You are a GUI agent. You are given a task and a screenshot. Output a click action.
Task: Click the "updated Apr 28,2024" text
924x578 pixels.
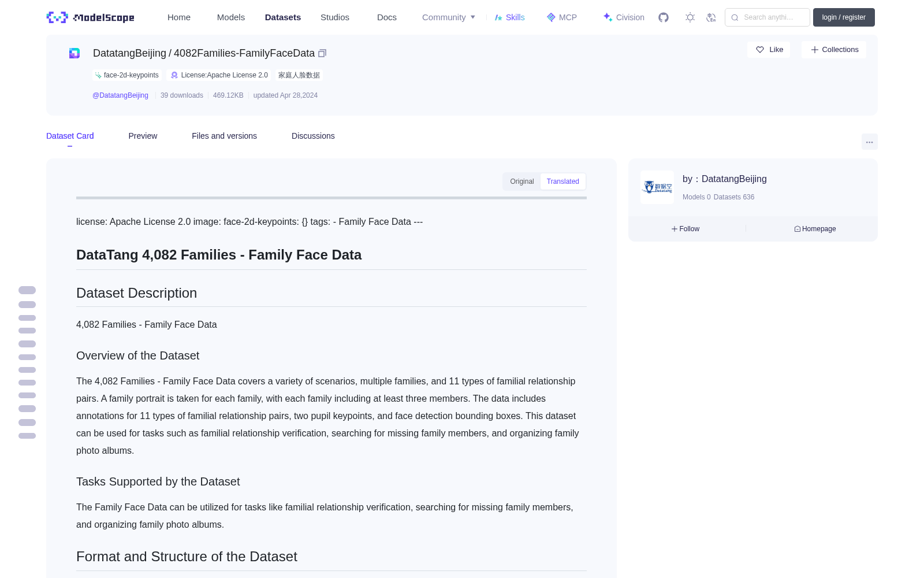click(285, 95)
